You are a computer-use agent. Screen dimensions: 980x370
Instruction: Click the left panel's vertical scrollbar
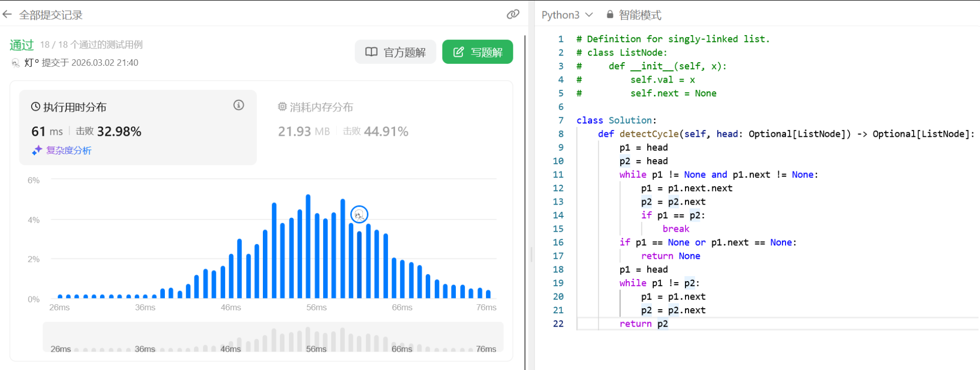[x=525, y=199]
